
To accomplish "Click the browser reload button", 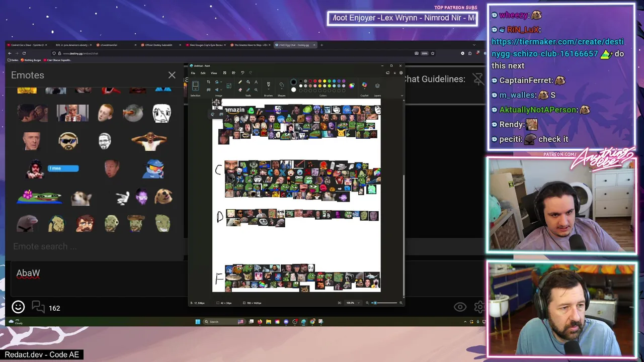I will (x=24, y=53).
